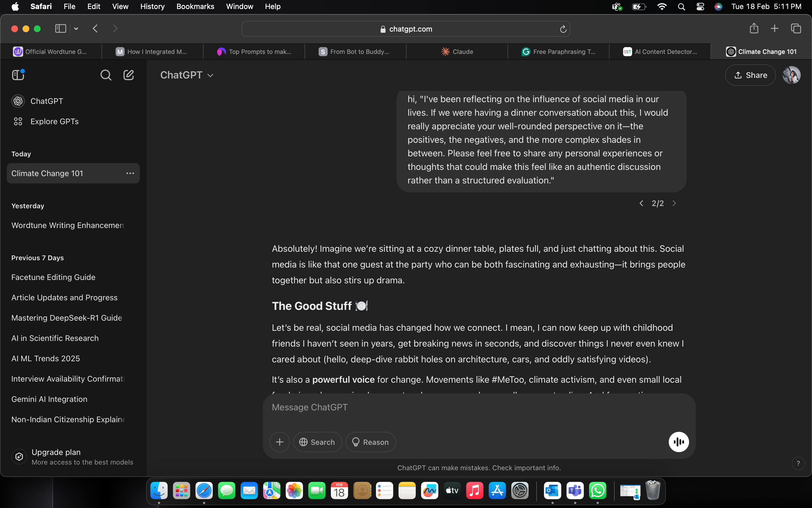Toggle the Search web option
Screen dimensions: 812x508
(317, 442)
